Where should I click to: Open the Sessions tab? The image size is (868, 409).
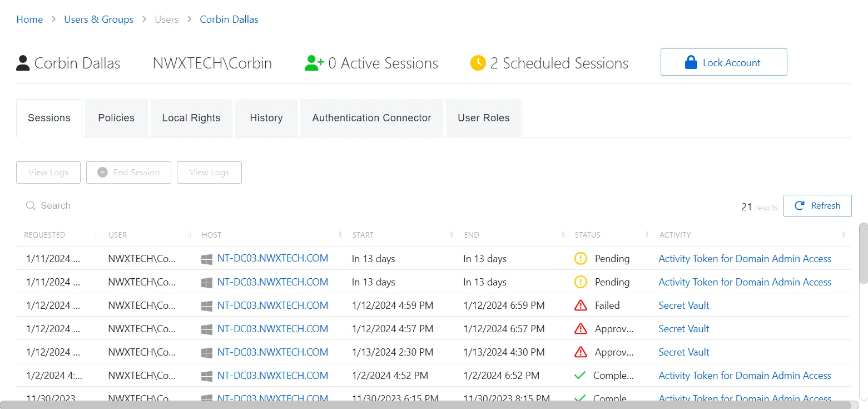[49, 118]
